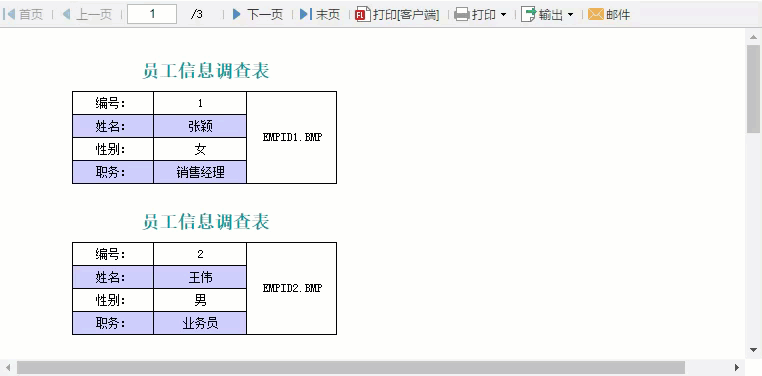Click the page number input field
The height and width of the screenshot is (376, 762).
(x=152, y=14)
